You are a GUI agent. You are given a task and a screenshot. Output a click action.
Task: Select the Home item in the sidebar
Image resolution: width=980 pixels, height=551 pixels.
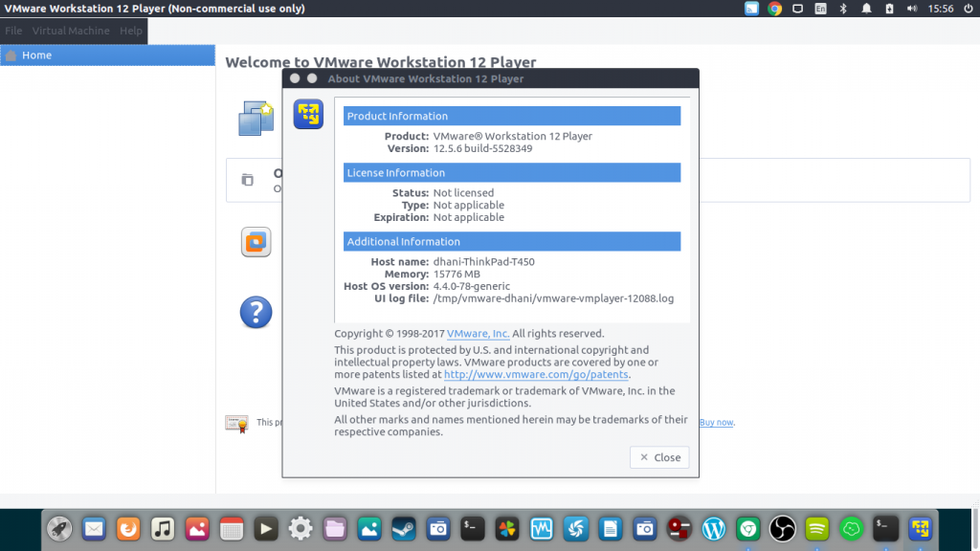tap(38, 55)
